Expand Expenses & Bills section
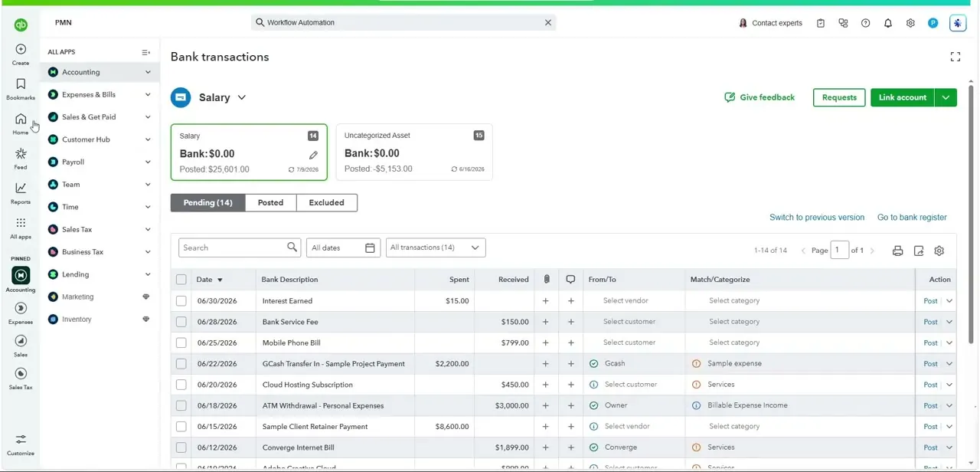Image resolution: width=980 pixels, height=472 pixels. [x=148, y=94]
